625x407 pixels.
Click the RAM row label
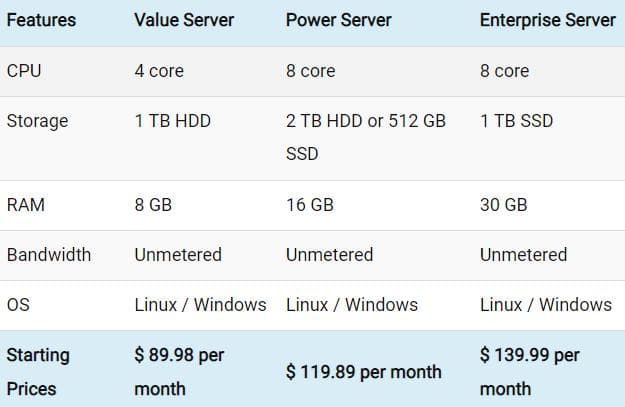click(25, 205)
